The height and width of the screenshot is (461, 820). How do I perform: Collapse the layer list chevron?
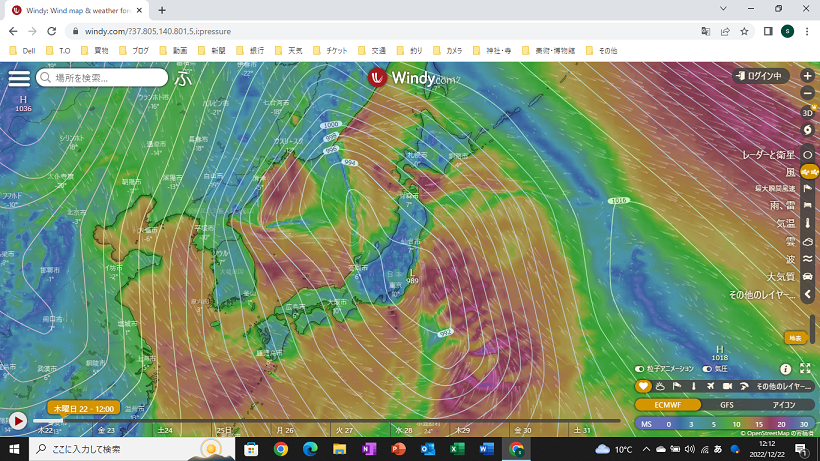pyautogui.click(x=807, y=294)
